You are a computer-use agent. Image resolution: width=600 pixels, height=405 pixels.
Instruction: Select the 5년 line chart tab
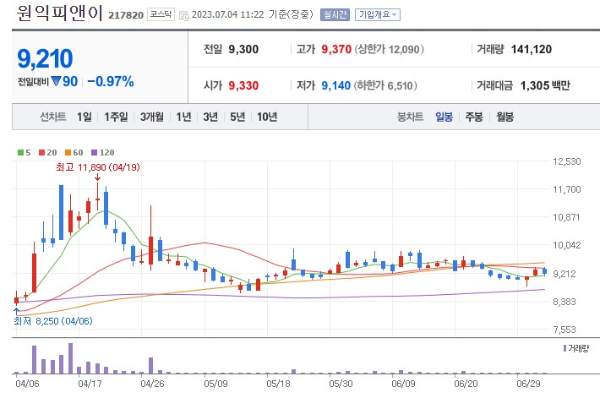[x=237, y=117]
